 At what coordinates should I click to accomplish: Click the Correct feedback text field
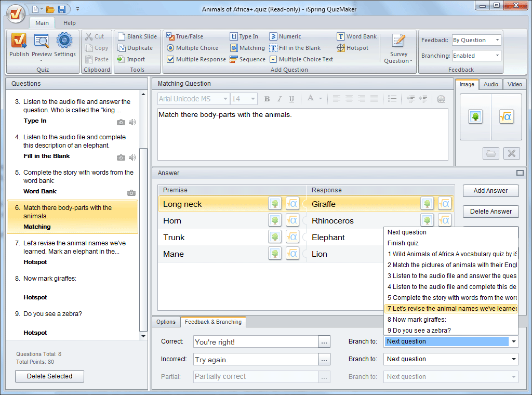(255, 342)
